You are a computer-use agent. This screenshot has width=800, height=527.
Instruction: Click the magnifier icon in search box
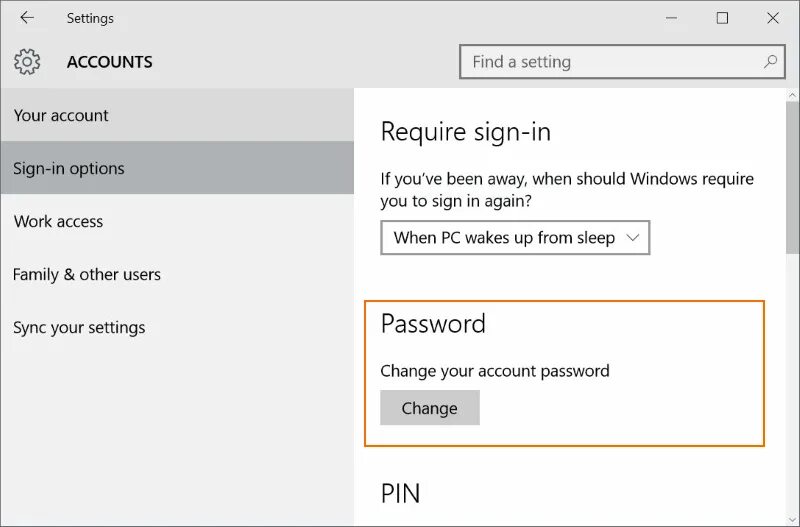(770, 62)
